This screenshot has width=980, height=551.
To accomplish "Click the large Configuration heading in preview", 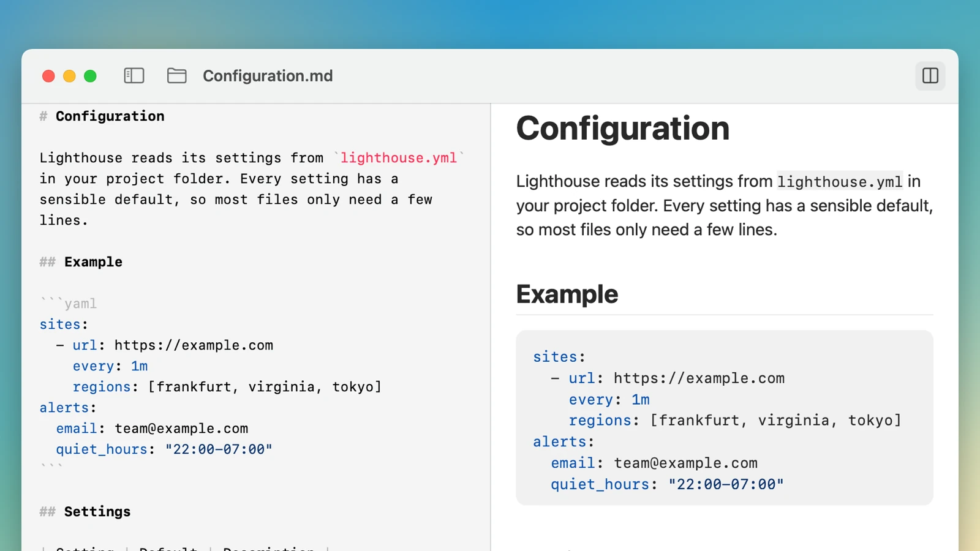I will 623,129.
